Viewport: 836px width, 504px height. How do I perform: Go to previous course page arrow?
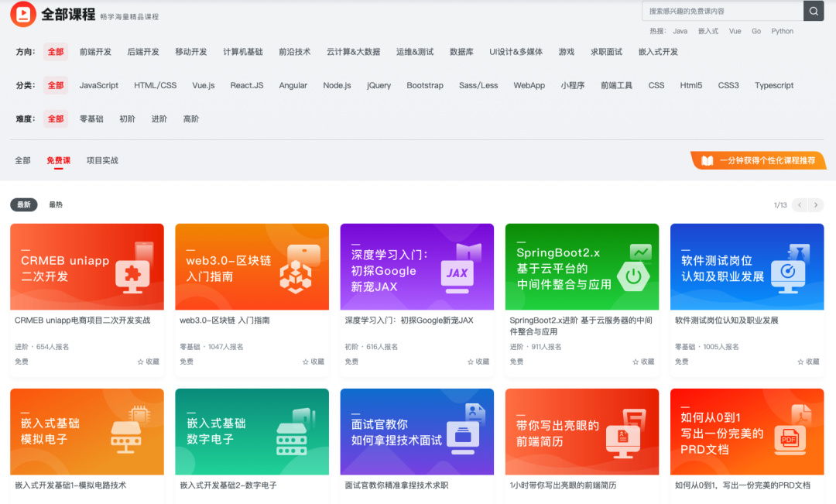799,205
